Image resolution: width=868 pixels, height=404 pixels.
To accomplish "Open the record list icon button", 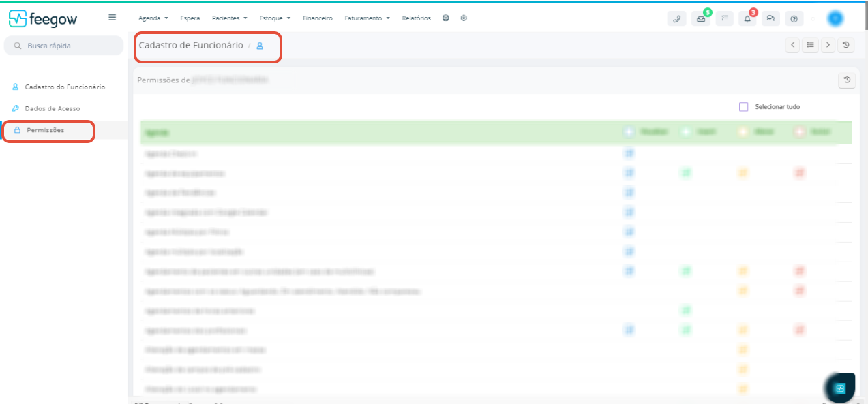I will pos(810,46).
